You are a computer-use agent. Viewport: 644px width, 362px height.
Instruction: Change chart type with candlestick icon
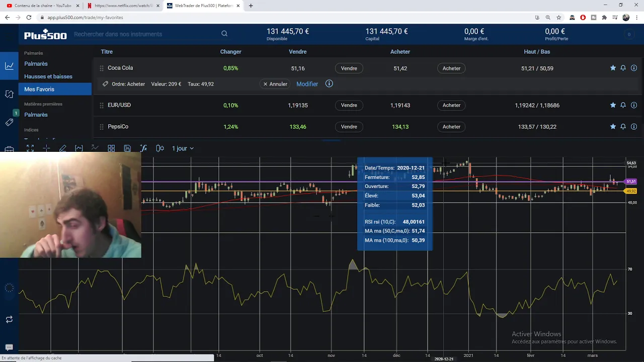click(160, 148)
